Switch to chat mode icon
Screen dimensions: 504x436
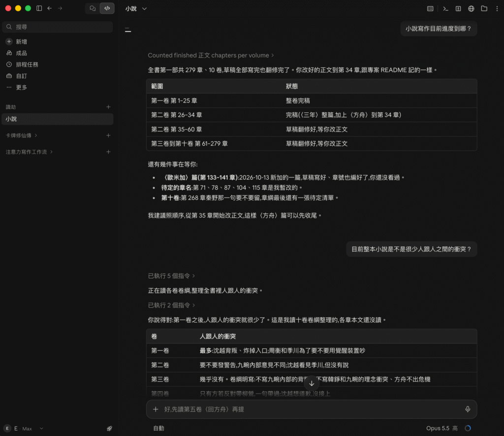(93, 8)
